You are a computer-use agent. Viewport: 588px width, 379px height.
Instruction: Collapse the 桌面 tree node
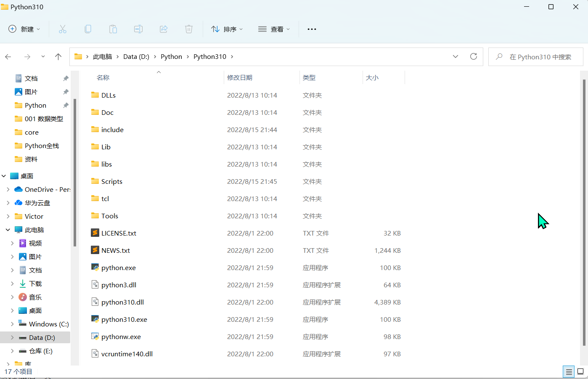(4, 176)
